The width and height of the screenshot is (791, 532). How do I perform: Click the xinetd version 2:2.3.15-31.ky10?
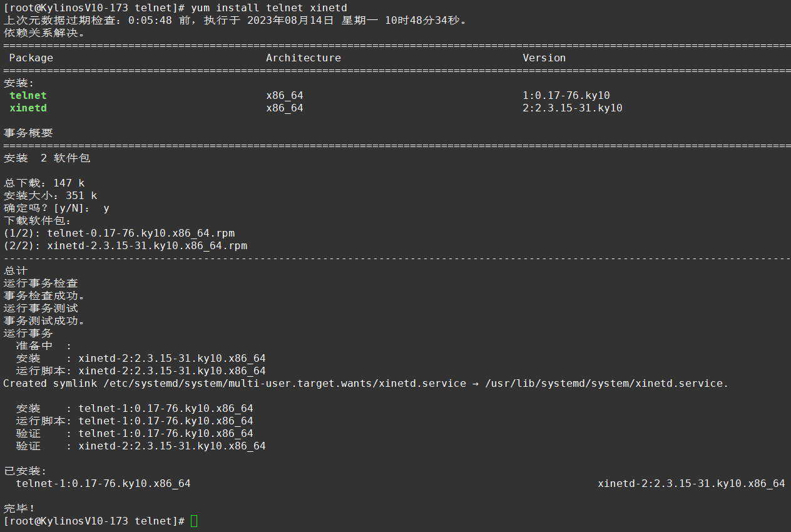572,108
